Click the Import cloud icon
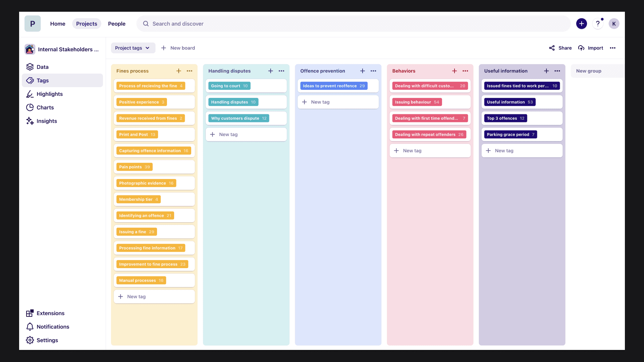644x362 pixels. point(581,48)
